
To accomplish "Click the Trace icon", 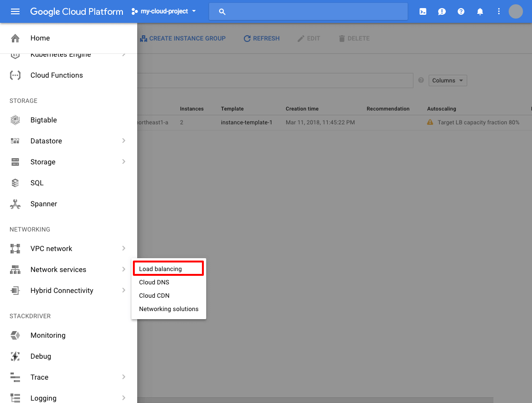I will [x=15, y=377].
